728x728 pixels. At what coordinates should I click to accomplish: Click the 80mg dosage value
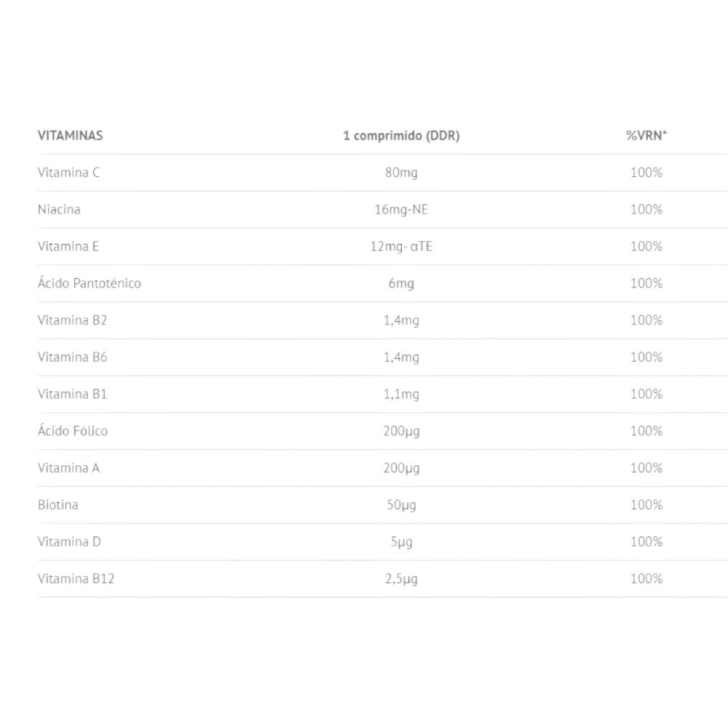pos(401,173)
